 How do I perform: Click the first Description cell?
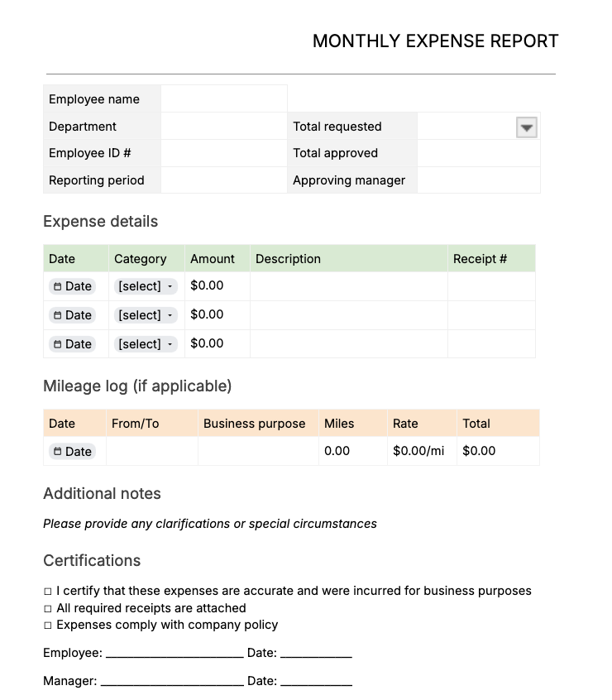(x=347, y=285)
